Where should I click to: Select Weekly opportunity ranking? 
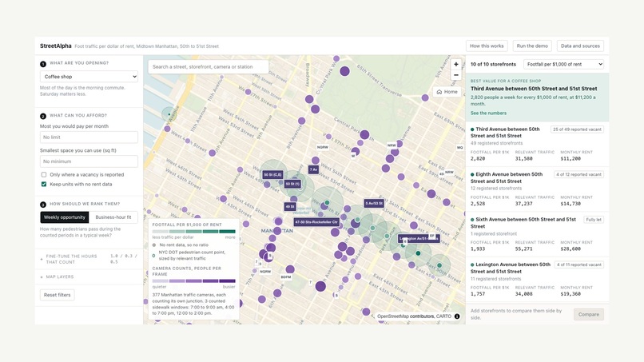65,217
